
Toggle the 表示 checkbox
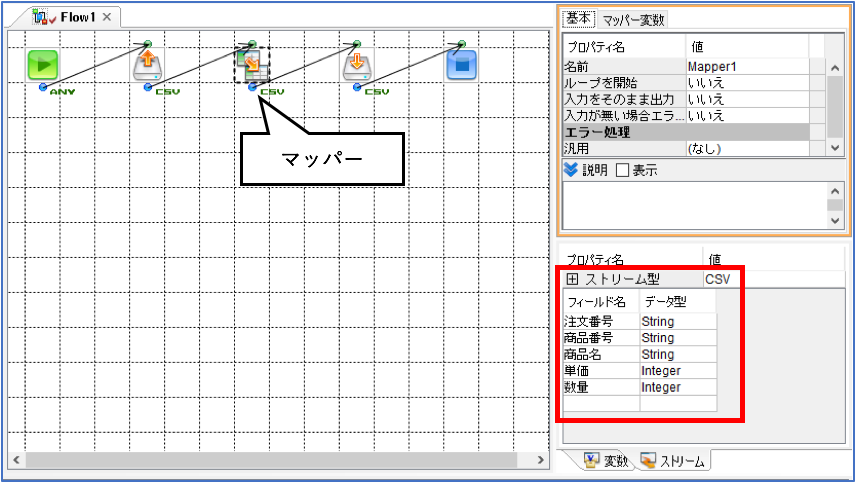[622, 171]
